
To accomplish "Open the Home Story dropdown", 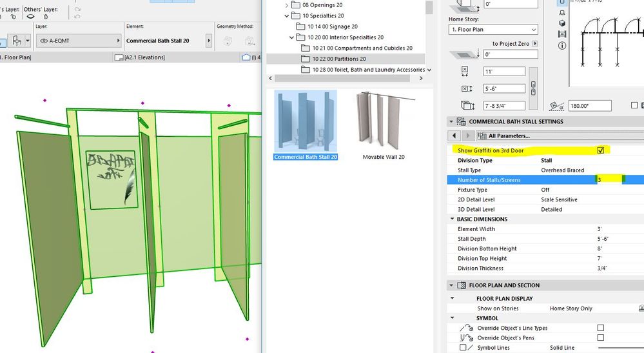I will tap(493, 30).
